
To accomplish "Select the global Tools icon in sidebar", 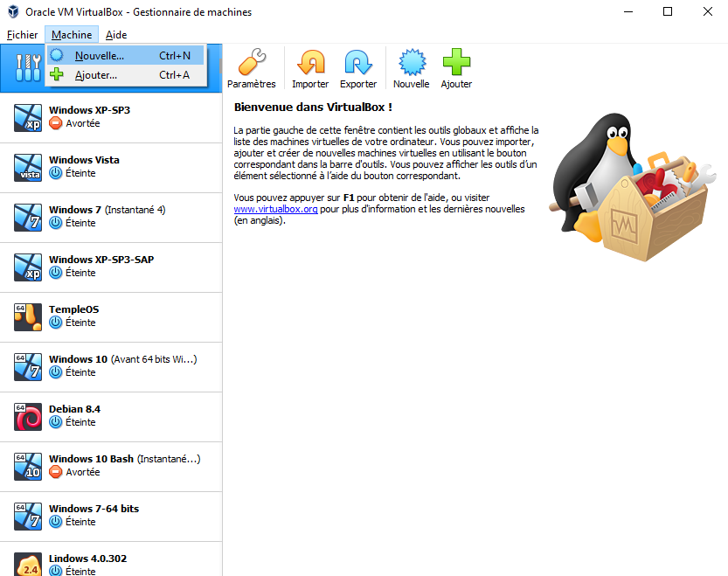I will (x=27, y=68).
